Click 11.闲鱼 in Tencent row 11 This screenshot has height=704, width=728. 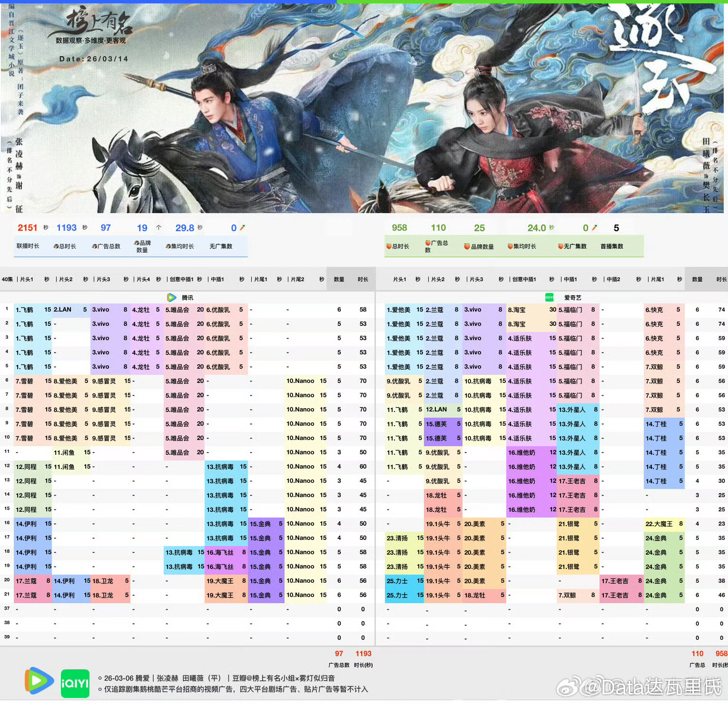pos(64,452)
